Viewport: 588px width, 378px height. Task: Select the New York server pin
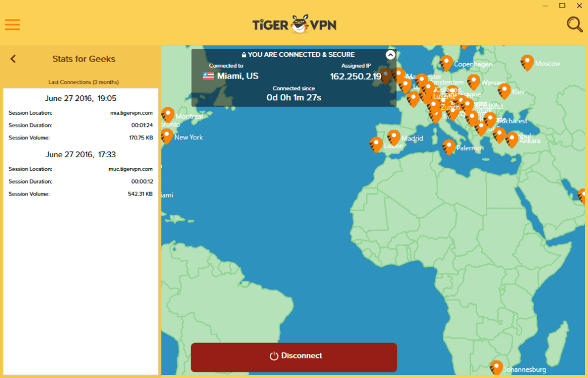167,137
